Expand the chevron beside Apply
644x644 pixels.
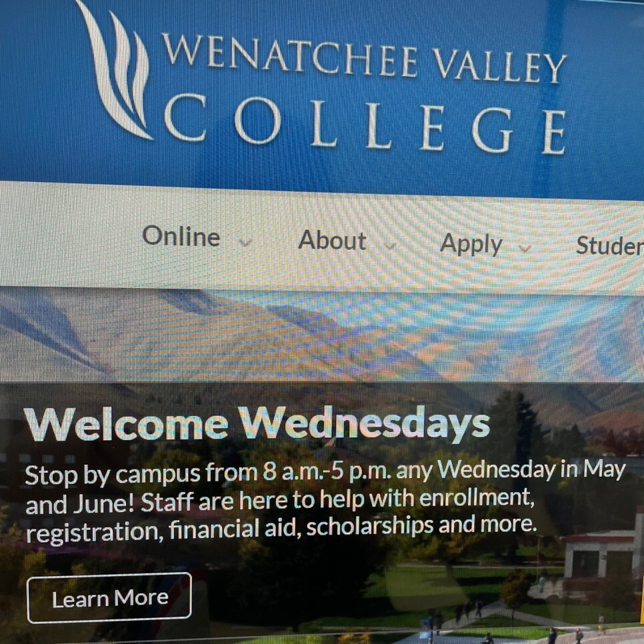coord(525,249)
